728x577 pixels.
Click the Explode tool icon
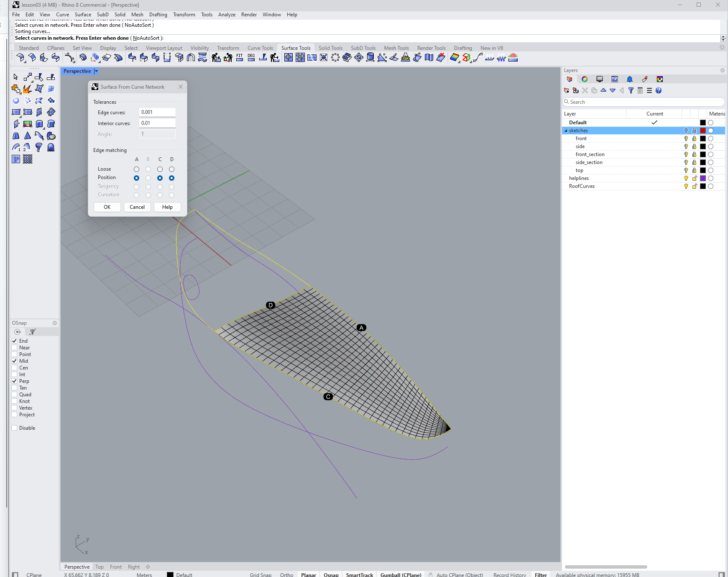point(27,89)
